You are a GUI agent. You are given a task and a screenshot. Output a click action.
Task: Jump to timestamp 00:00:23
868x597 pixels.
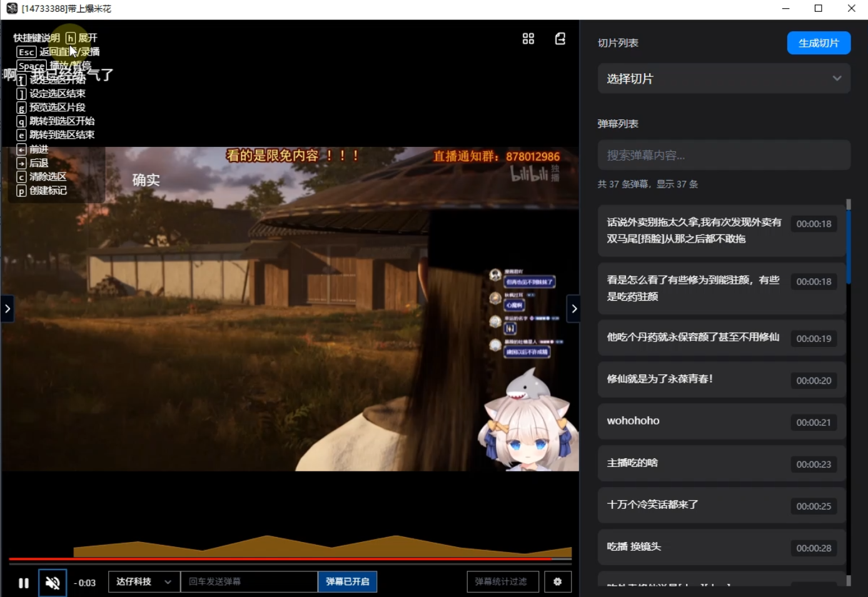pos(814,464)
